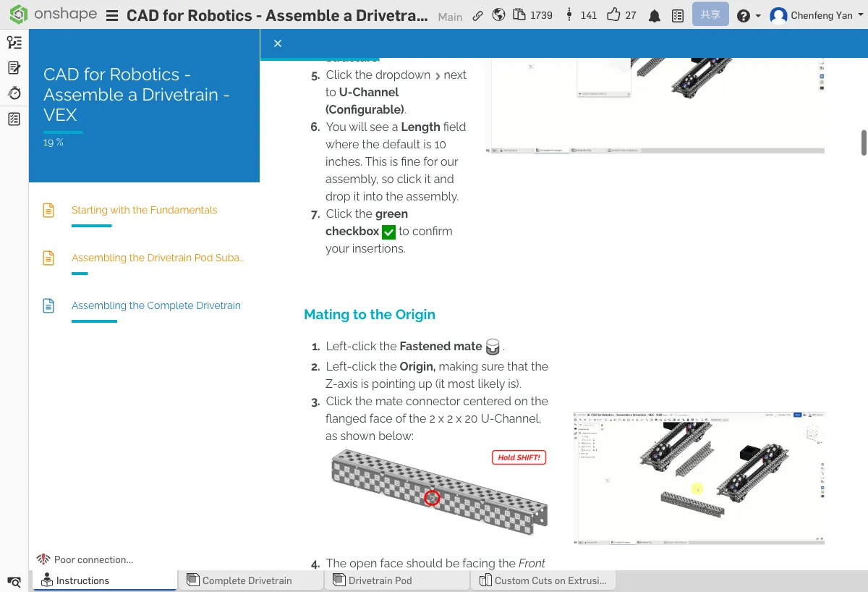Click the Main branch label

click(x=450, y=17)
